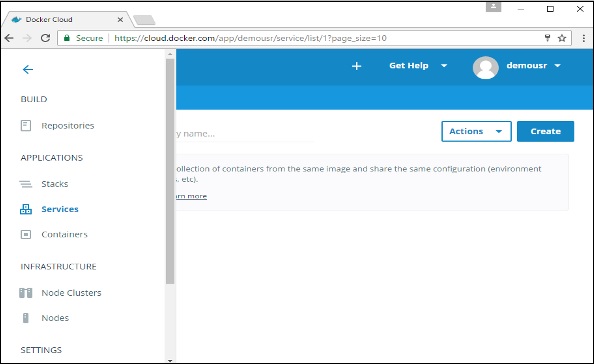Open the Services icon in sidebar

coord(26,209)
